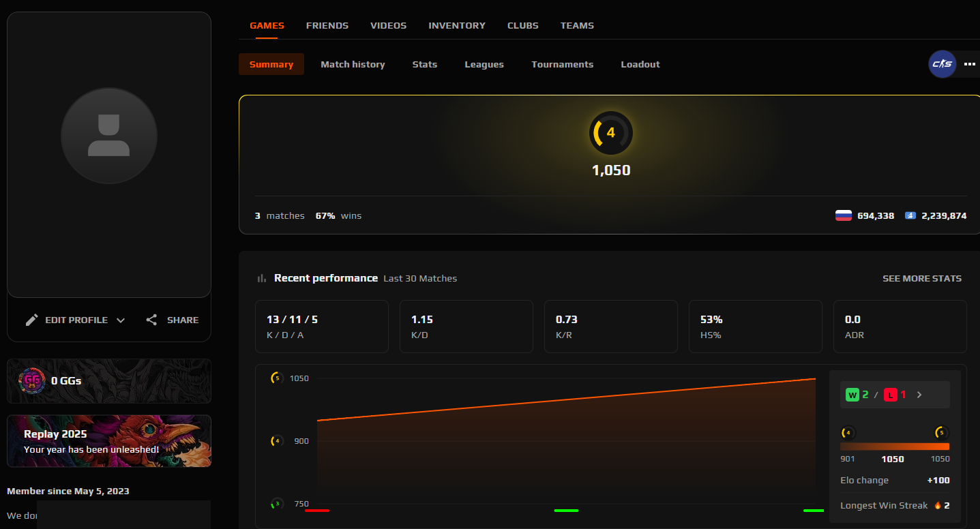Click SEE MORE STATS
This screenshot has height=529, width=980.
pyautogui.click(x=922, y=278)
